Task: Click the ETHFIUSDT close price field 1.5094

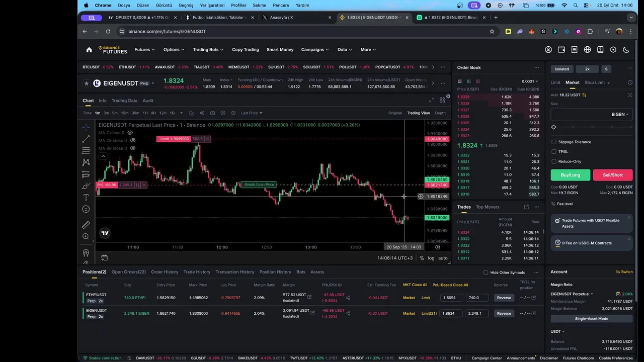Action: pos(452,298)
